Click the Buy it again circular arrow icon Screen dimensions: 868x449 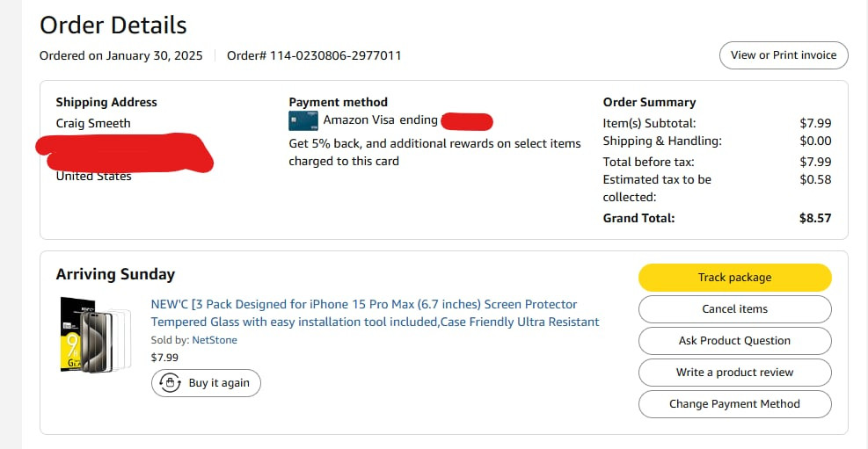pos(168,383)
